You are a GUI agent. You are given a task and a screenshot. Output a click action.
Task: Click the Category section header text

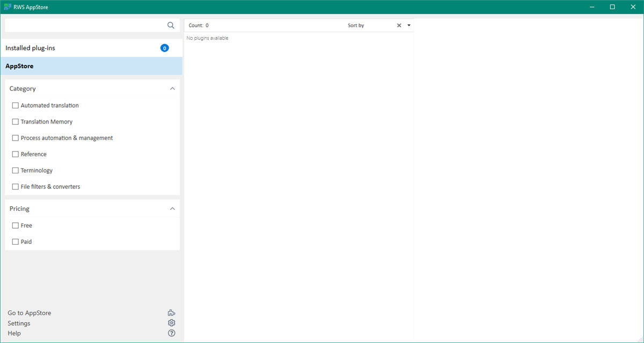point(23,89)
